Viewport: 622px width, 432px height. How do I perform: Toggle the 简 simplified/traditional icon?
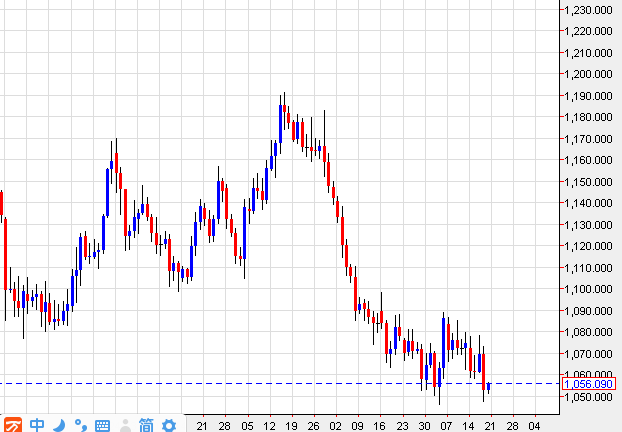[x=146, y=425]
